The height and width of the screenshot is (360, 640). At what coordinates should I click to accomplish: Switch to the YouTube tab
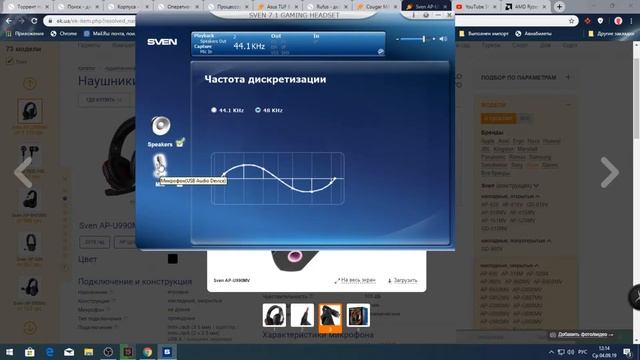click(476, 7)
